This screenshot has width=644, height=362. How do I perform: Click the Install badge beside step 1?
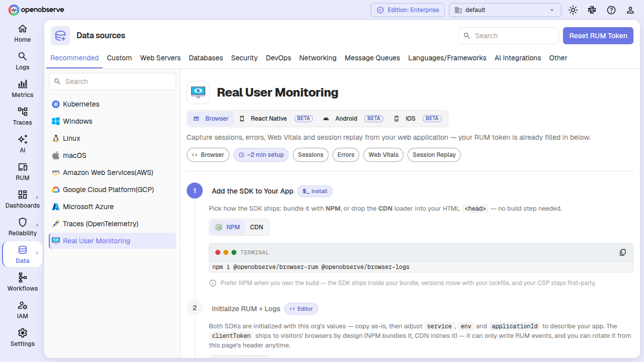(x=315, y=191)
